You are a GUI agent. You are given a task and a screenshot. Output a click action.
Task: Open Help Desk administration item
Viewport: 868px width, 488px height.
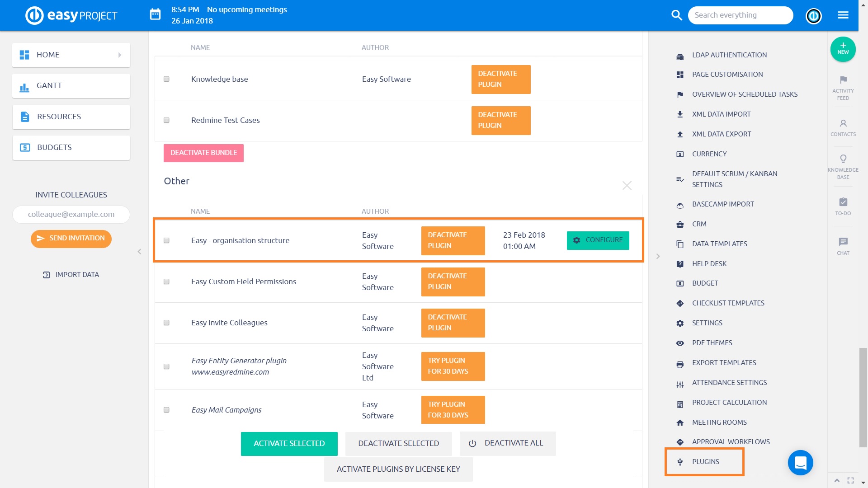click(x=709, y=263)
